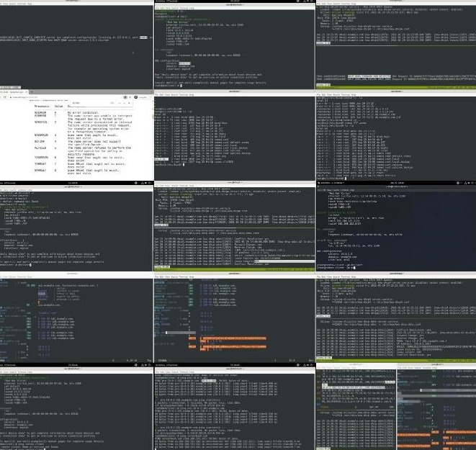Open the thumbnail with two stacked ls directory listings

click(x=396, y=135)
